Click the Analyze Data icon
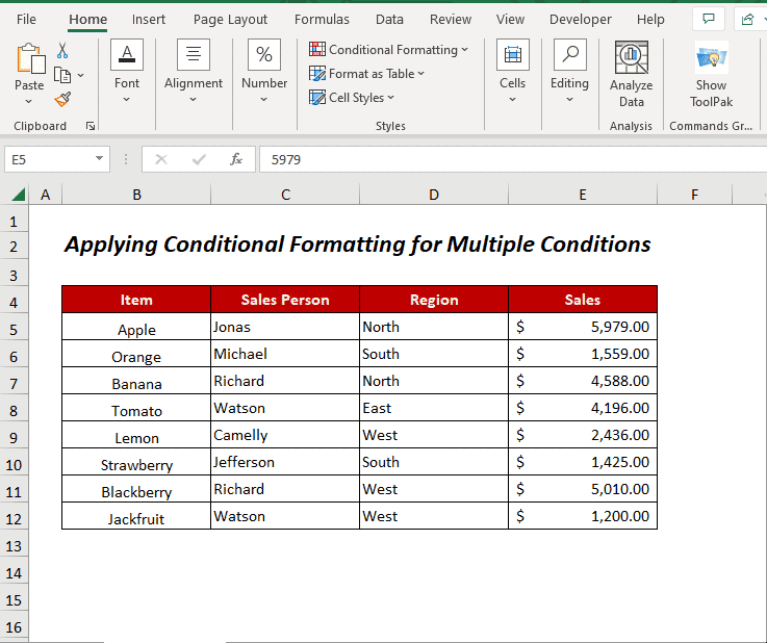The image size is (767, 643). pos(632,57)
